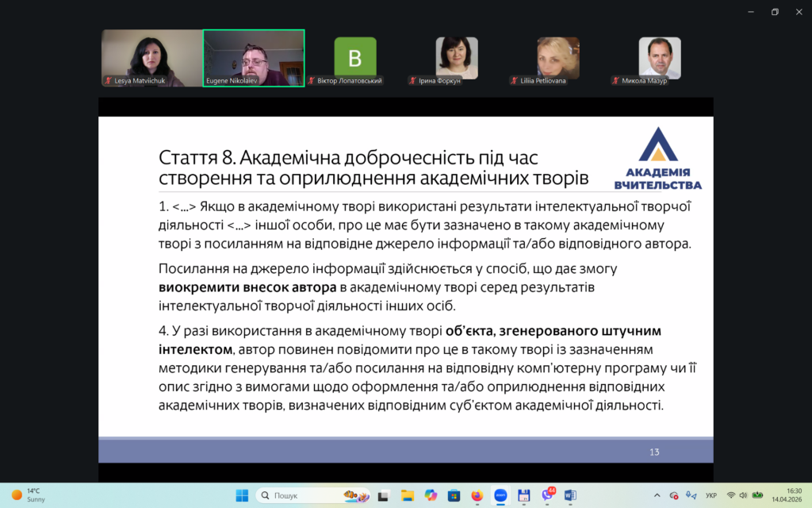Switch the УКР keyboard language
The image size is (812, 508).
point(711,495)
